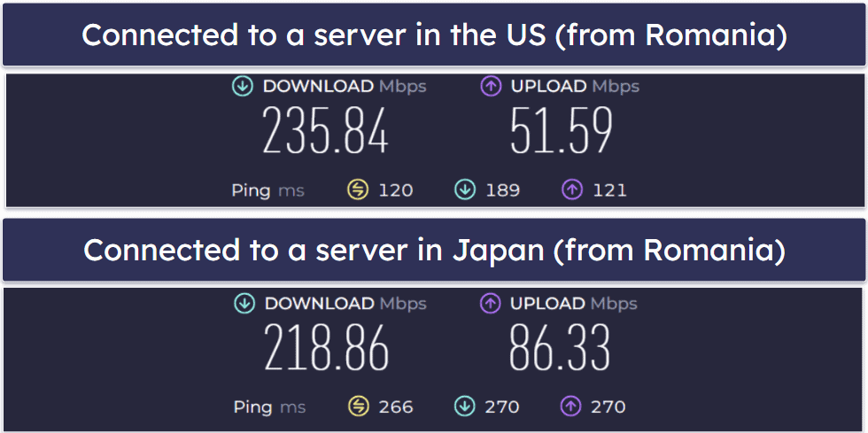Click the 86.33 upload speed value
The height and width of the screenshot is (433, 868).
[x=560, y=348]
